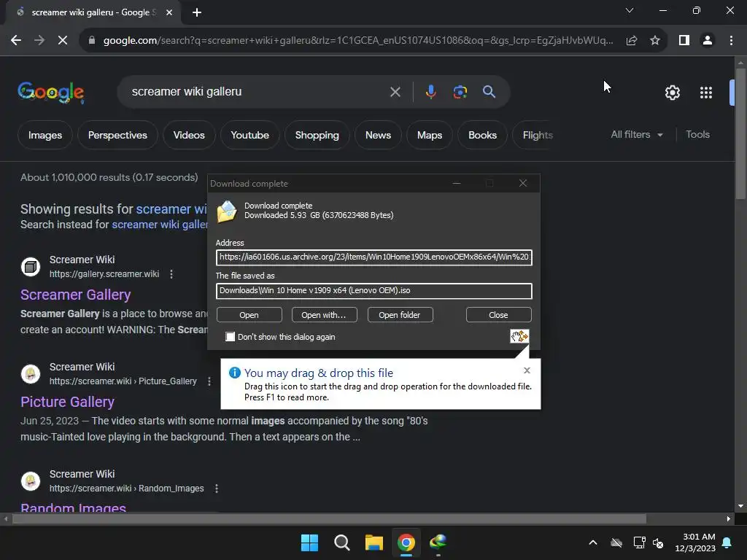Open the taskbar clock and date

(x=695, y=542)
